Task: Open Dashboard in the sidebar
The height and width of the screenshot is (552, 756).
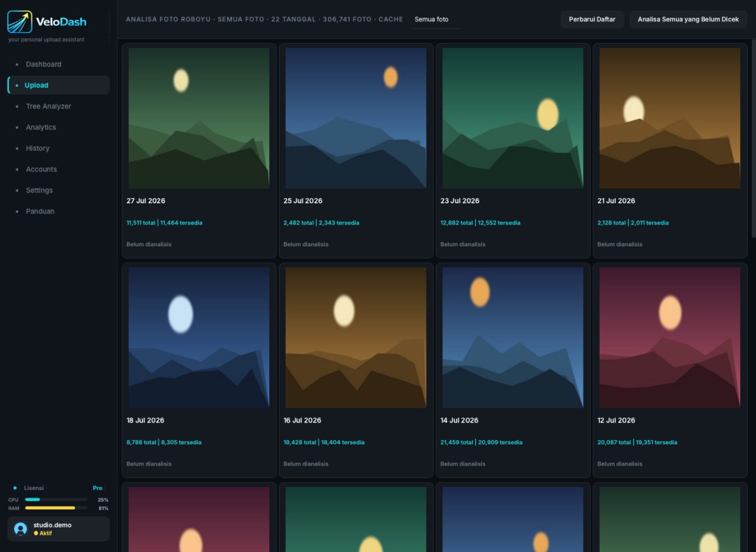Action: coord(58,64)
